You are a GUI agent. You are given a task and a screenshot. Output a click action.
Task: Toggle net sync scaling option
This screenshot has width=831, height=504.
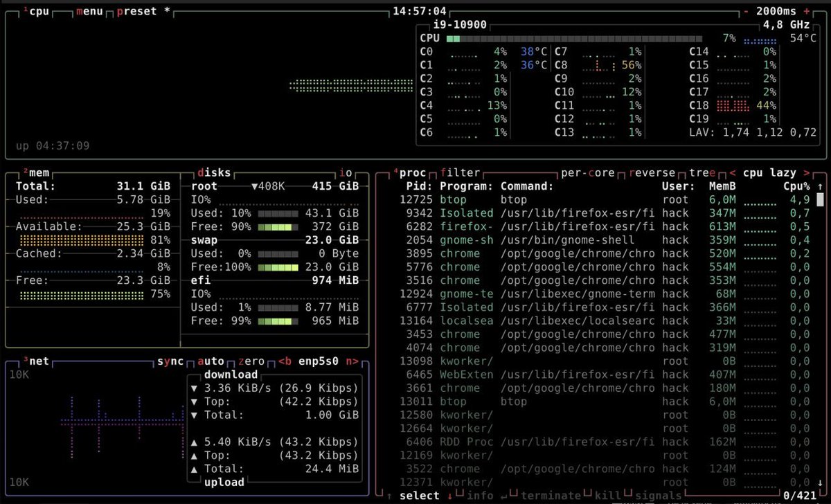point(171,361)
